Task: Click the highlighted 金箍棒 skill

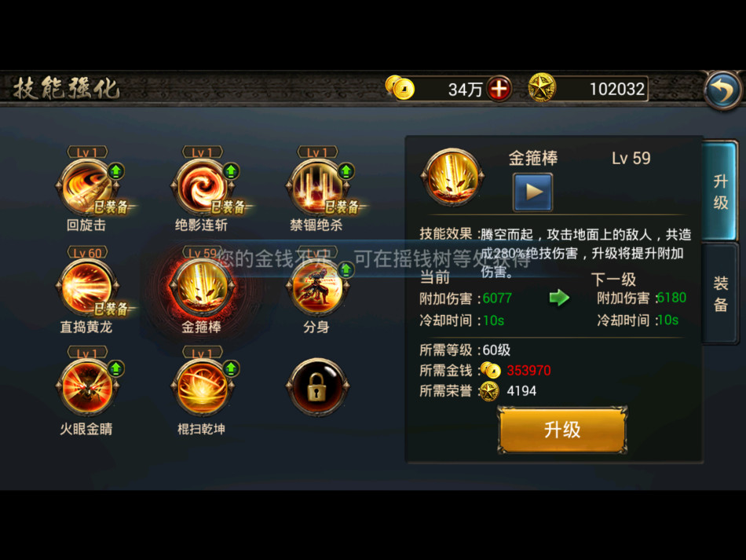Action: tap(203, 287)
